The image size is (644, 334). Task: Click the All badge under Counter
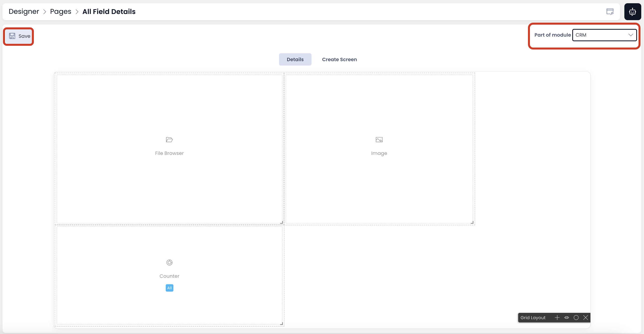[169, 288]
